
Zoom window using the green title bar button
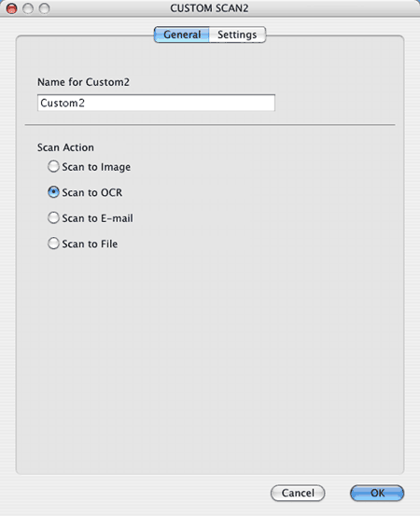click(44, 8)
